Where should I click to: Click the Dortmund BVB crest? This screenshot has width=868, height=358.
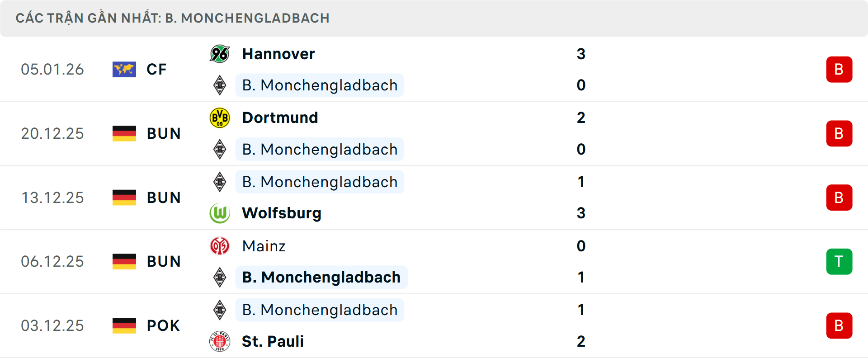tap(220, 118)
